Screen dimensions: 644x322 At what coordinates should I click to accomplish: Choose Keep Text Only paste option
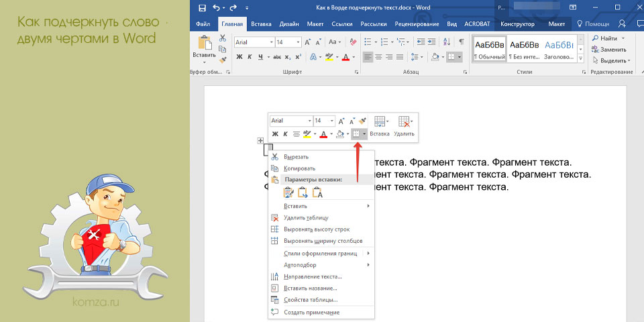[317, 193]
